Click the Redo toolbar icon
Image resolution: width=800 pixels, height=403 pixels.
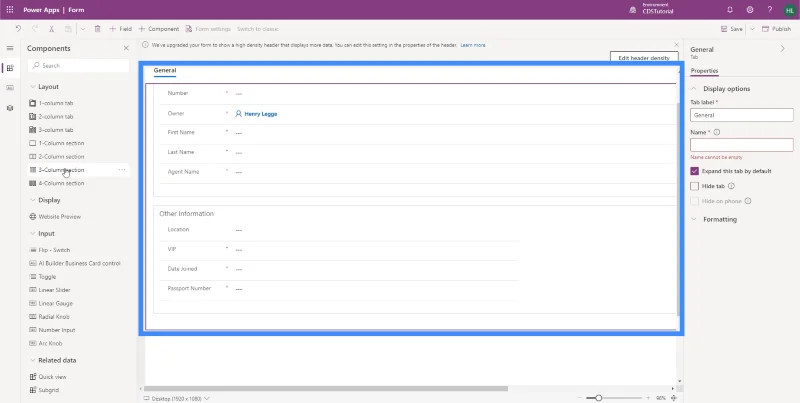[x=35, y=29]
